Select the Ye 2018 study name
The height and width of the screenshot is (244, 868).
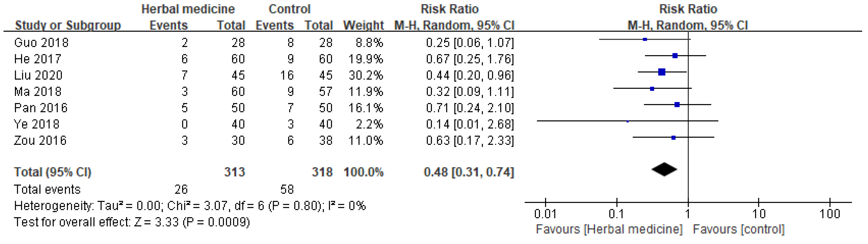click(x=36, y=124)
